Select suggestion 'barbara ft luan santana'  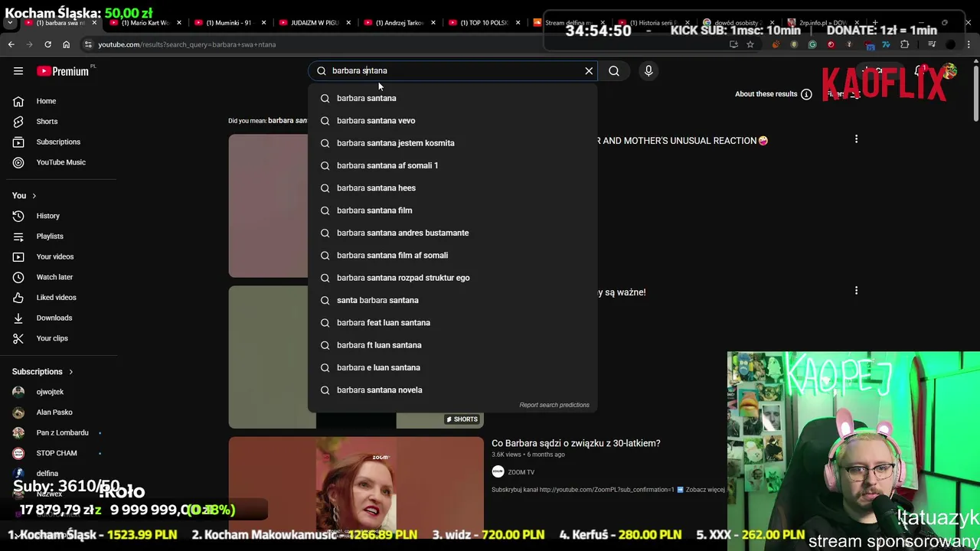[452, 345]
